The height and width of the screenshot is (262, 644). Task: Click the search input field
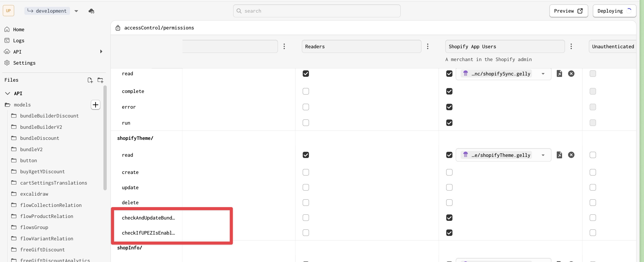[316, 11]
